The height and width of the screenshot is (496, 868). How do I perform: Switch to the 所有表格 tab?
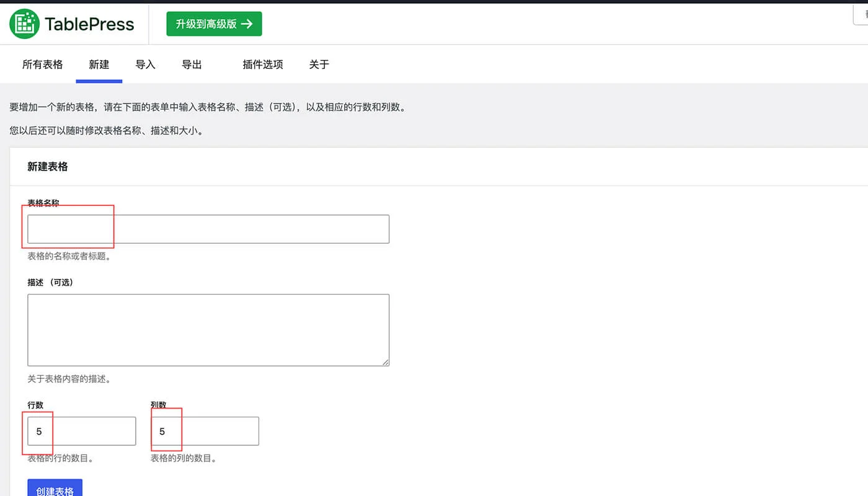pos(42,64)
